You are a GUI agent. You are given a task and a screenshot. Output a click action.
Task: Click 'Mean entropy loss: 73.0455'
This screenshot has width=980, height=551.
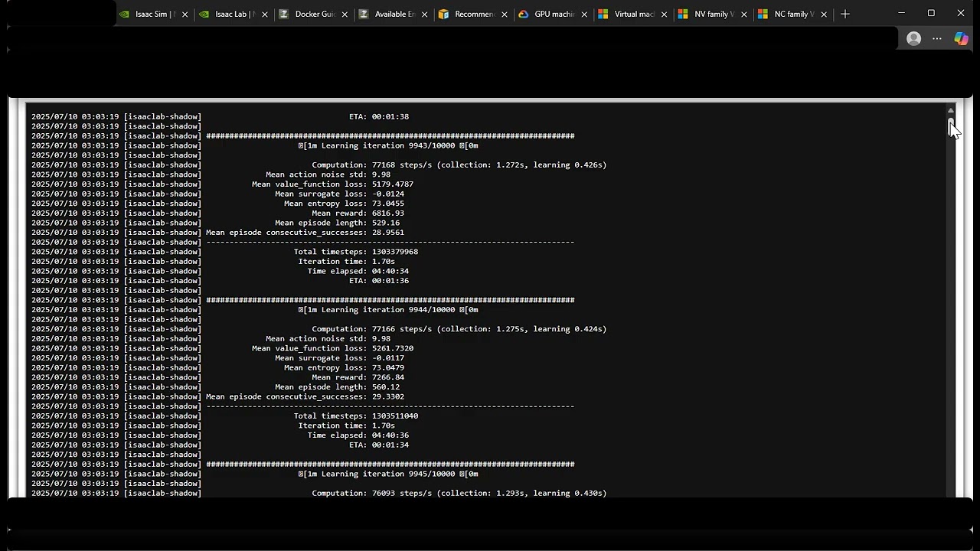click(x=345, y=204)
